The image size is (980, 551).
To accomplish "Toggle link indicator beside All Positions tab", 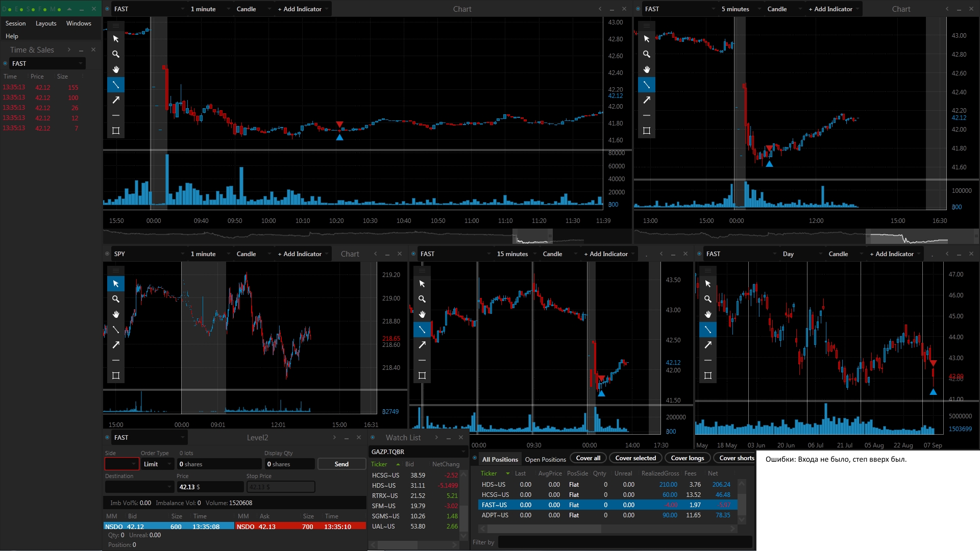I will click(475, 458).
